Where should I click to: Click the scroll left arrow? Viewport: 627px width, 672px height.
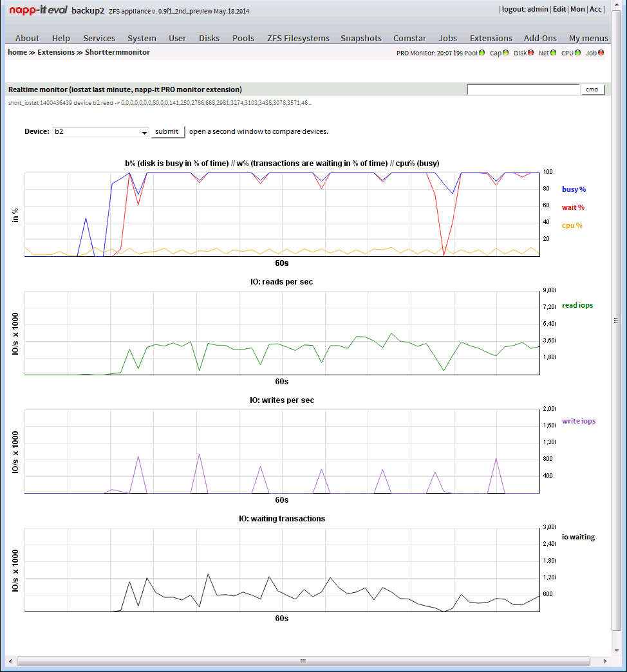pyautogui.click(x=10, y=661)
